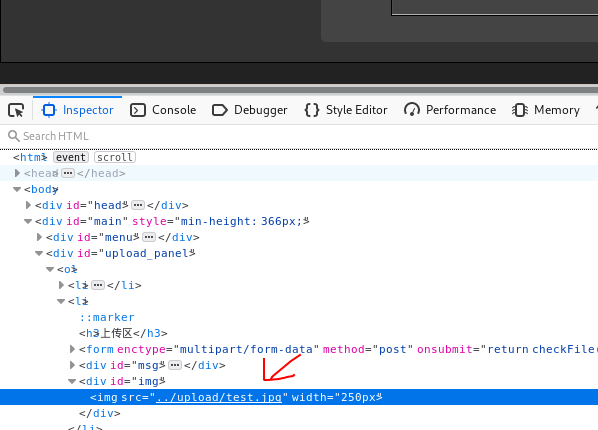Select the Style Editor braces icon

312,110
